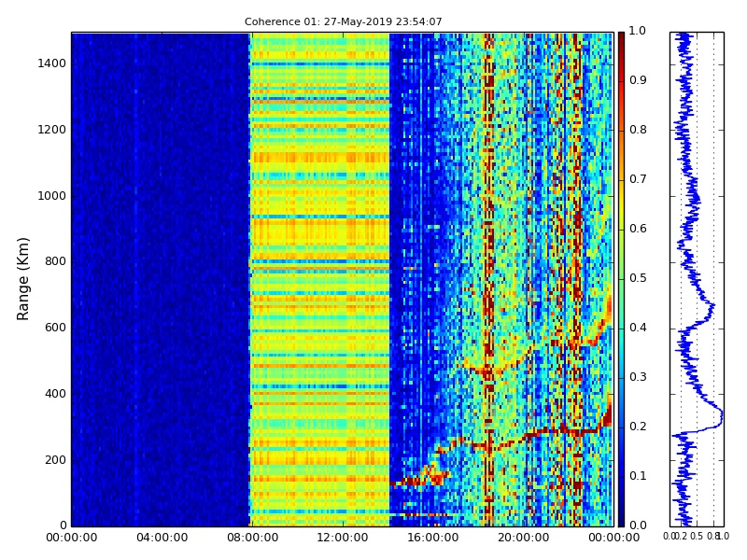Click the time axis label '12:00:00'
Screen dimensions: 747x560
pyautogui.click(x=343, y=539)
